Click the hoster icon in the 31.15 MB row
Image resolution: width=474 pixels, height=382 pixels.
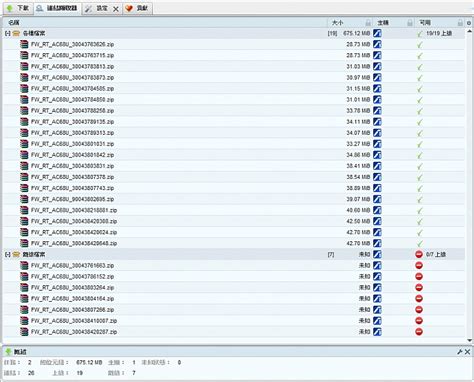click(x=377, y=89)
